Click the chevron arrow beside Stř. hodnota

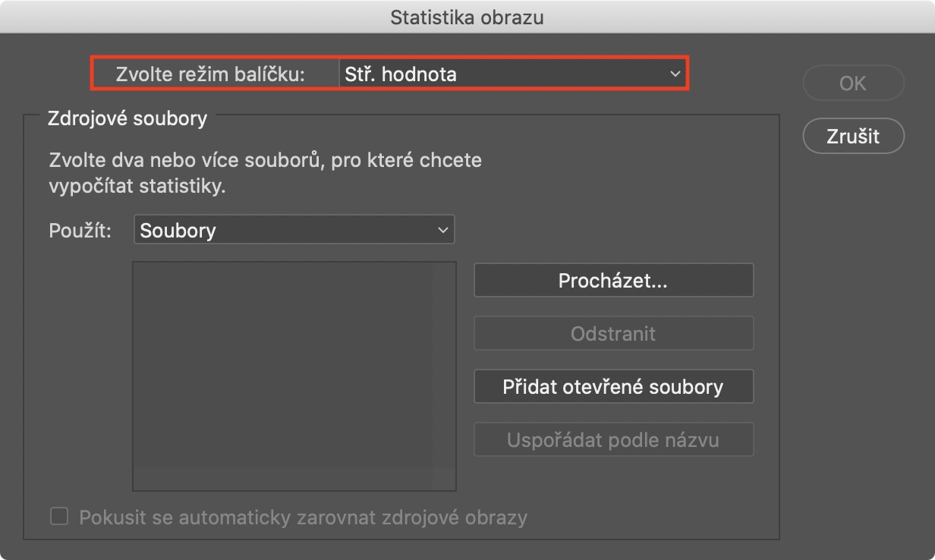[675, 74]
